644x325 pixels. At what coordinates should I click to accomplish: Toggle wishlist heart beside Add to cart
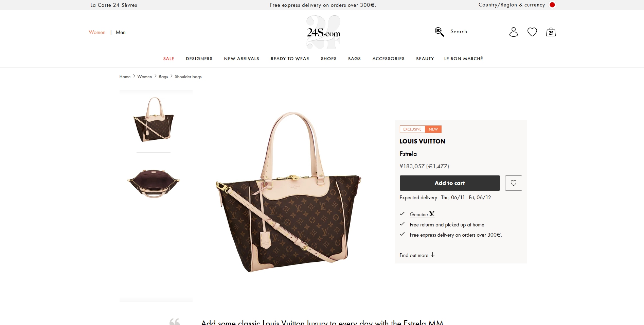click(x=514, y=183)
